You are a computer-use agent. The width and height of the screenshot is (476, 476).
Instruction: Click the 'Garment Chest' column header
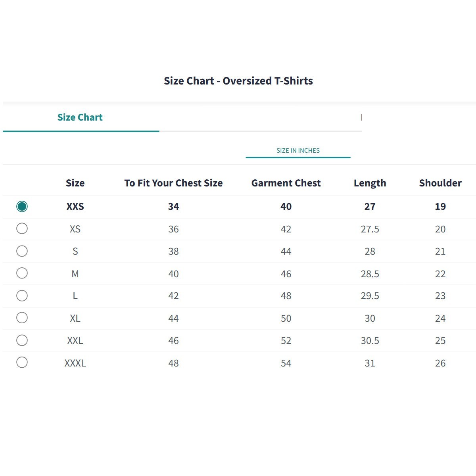pyautogui.click(x=286, y=183)
